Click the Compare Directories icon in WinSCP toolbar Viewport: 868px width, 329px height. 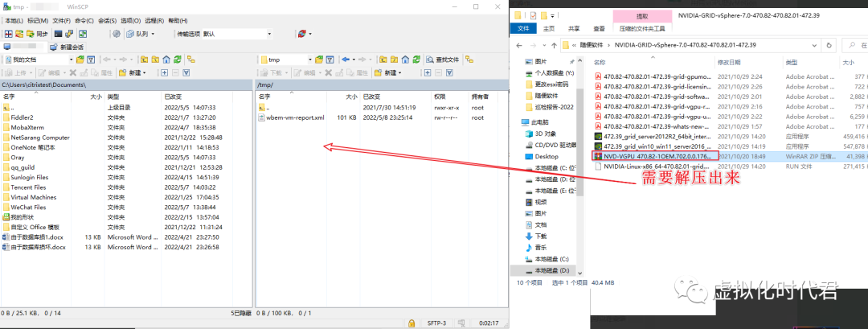click(x=9, y=34)
